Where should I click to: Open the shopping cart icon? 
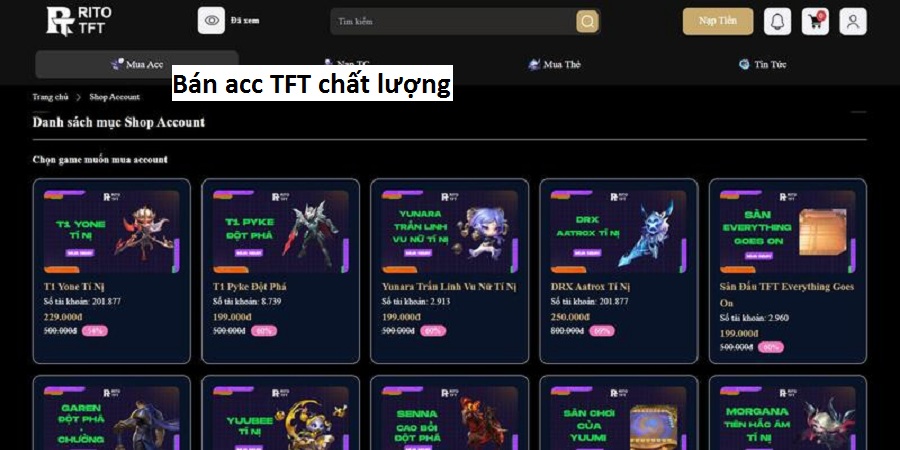[x=815, y=21]
